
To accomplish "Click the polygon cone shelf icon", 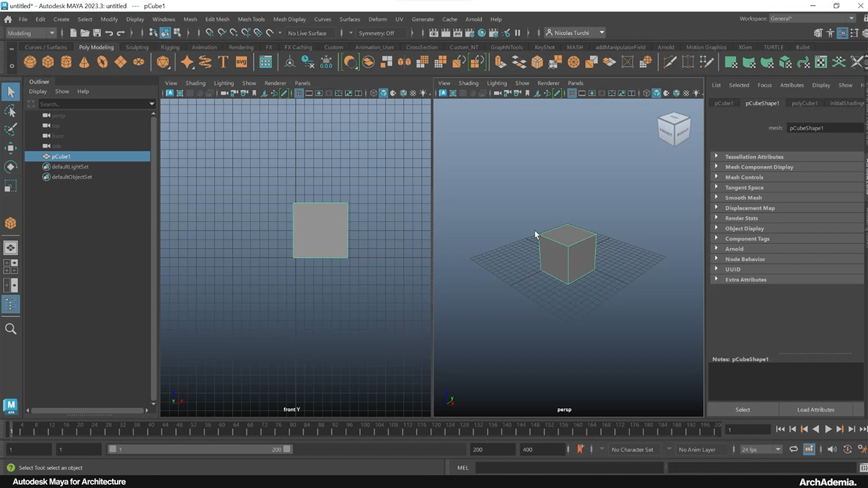I will (84, 62).
